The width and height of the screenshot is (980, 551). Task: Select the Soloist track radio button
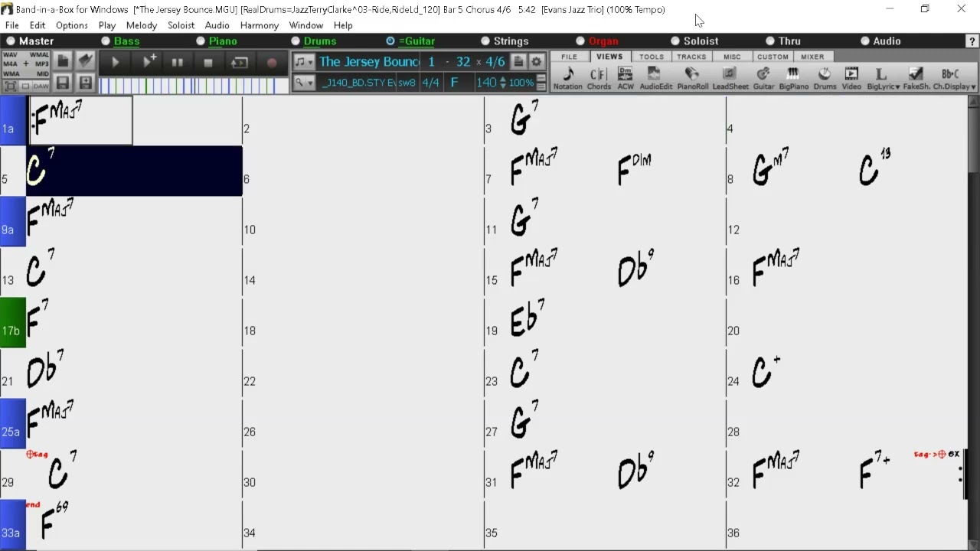coord(675,41)
